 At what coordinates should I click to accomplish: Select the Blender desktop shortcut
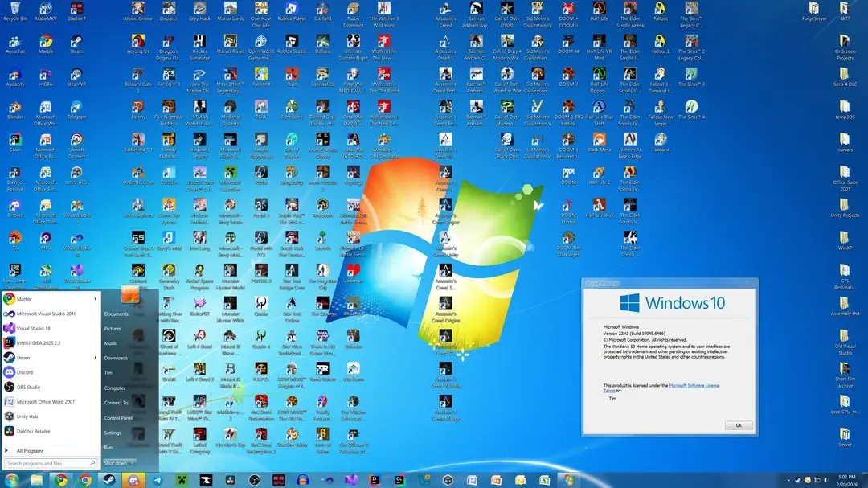(15, 109)
